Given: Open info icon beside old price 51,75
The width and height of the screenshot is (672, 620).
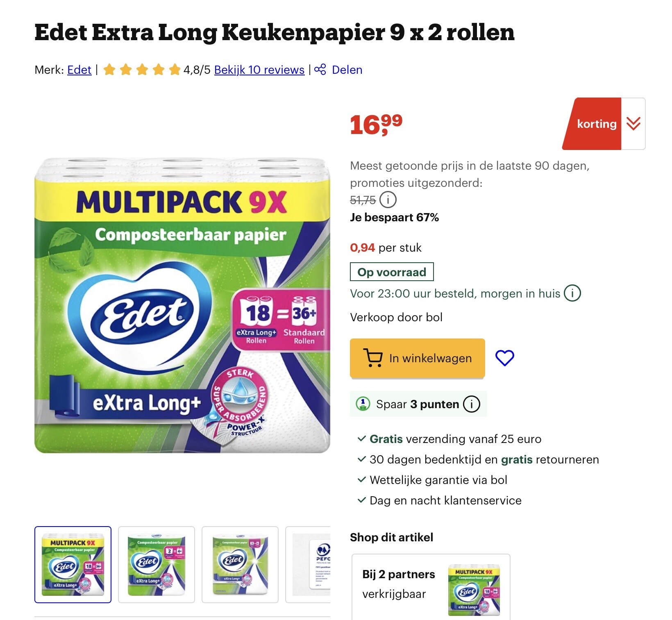Looking at the screenshot, I should click(388, 200).
